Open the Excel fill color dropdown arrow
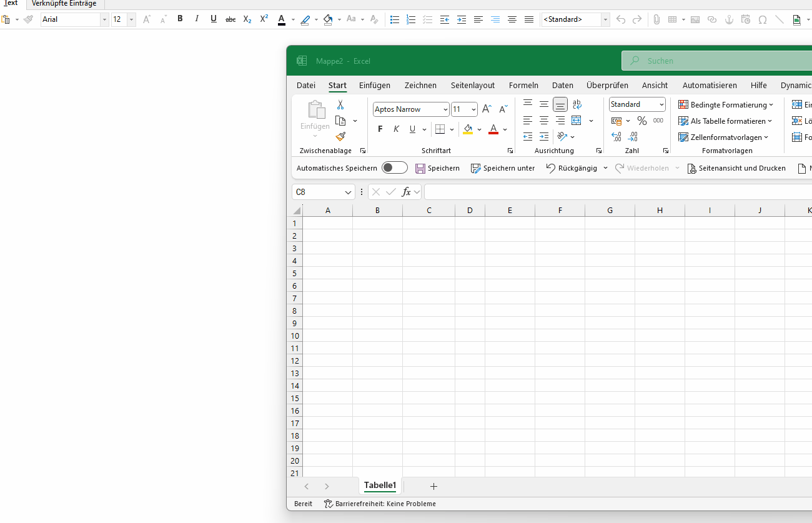This screenshot has height=523, width=812. tap(479, 129)
